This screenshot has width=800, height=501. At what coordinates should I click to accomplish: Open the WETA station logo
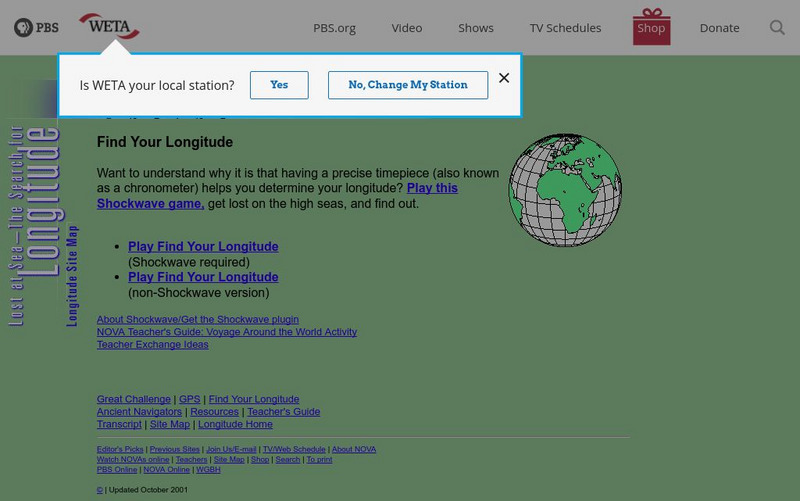point(109,26)
